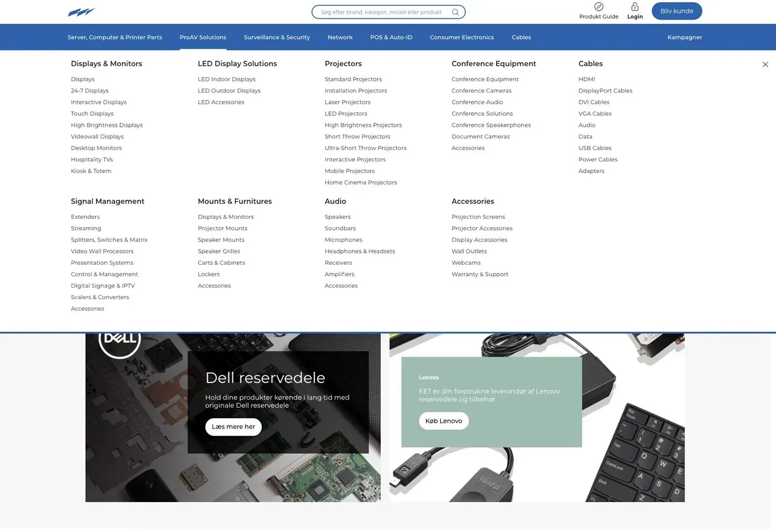Open Kiosk & Totem category
776x532 pixels.
click(91, 171)
